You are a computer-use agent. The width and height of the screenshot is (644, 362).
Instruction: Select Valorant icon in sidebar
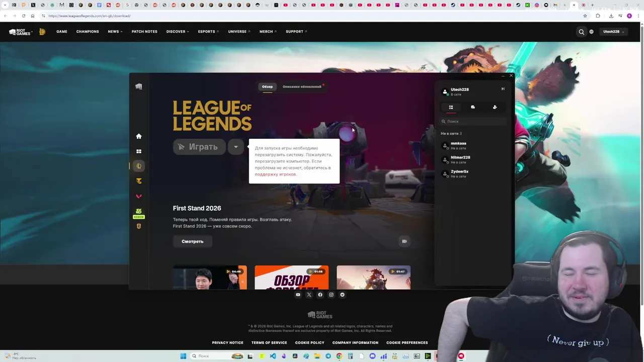(x=139, y=196)
